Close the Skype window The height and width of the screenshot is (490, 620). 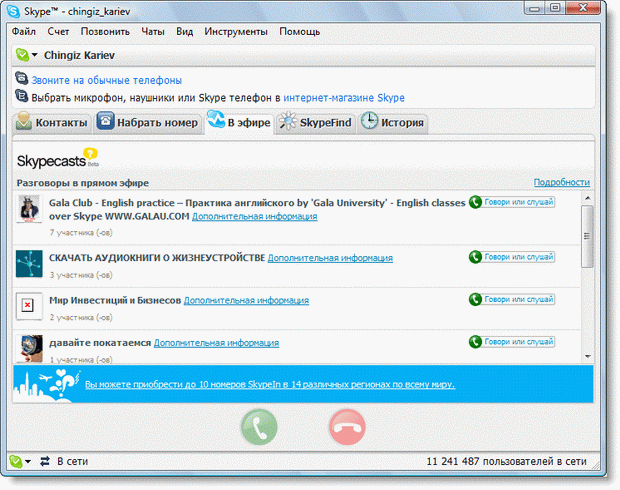[584, 8]
